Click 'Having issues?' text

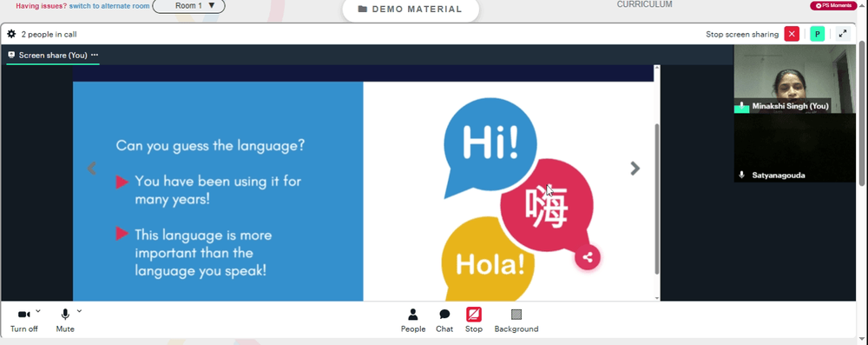point(42,6)
